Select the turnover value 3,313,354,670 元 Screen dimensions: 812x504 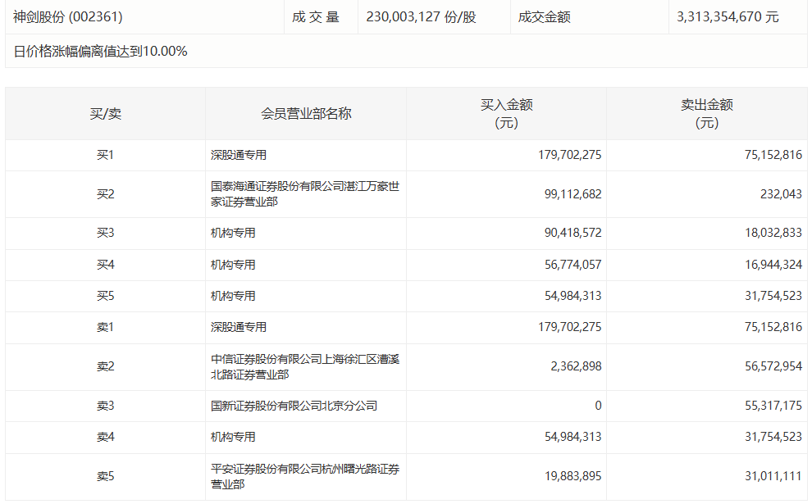pos(728,16)
